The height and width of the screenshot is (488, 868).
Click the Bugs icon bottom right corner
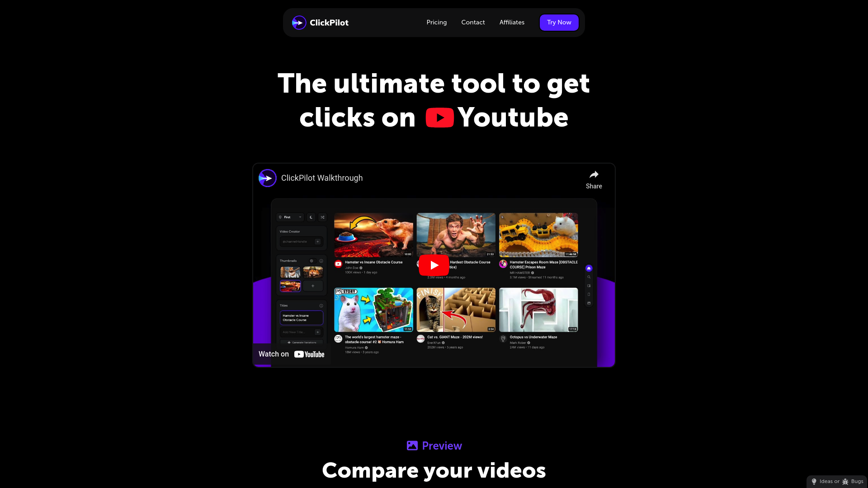[x=845, y=481]
